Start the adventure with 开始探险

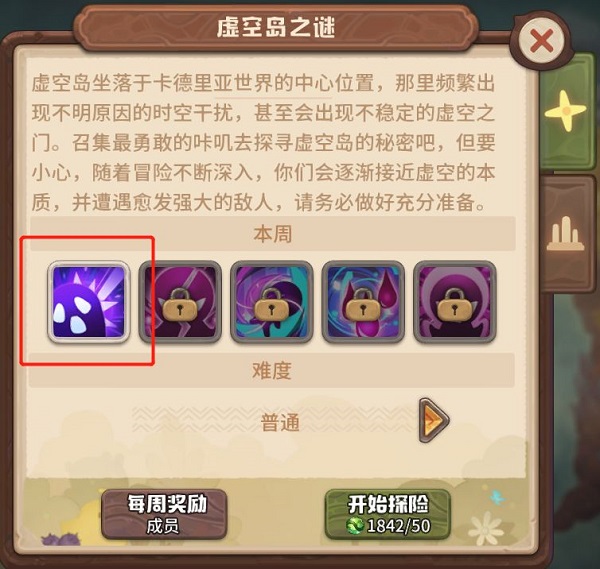coord(388,514)
